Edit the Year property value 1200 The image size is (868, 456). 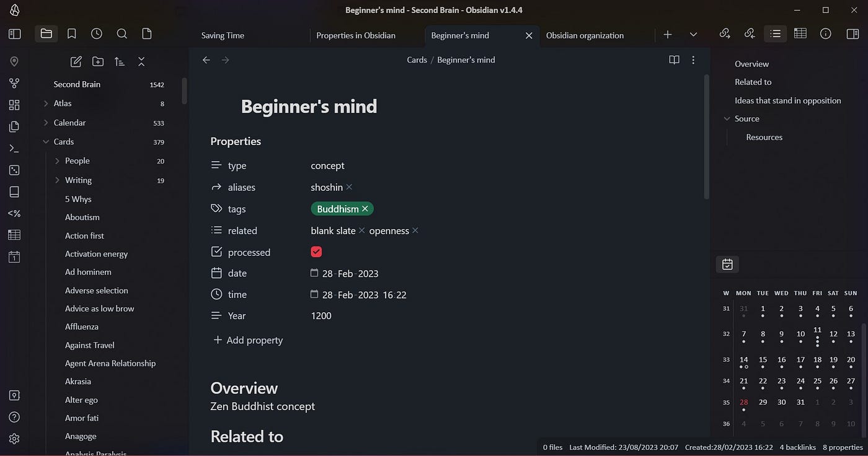click(x=321, y=316)
